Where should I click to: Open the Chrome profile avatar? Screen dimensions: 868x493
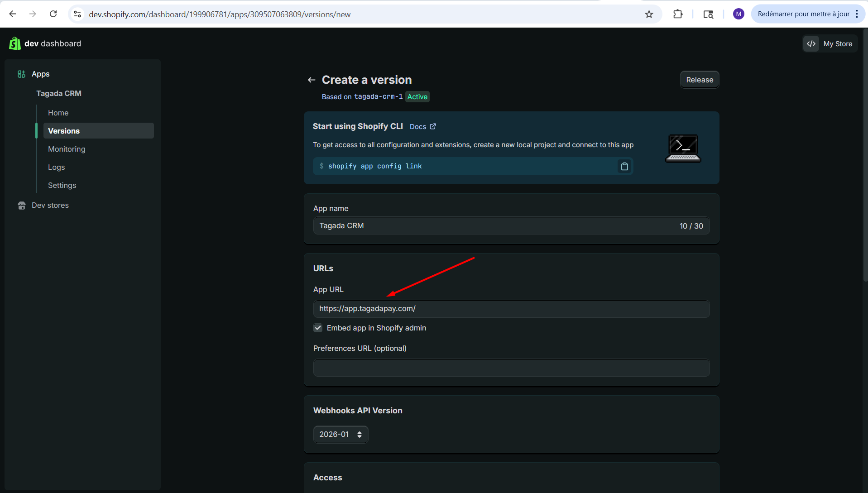point(738,14)
